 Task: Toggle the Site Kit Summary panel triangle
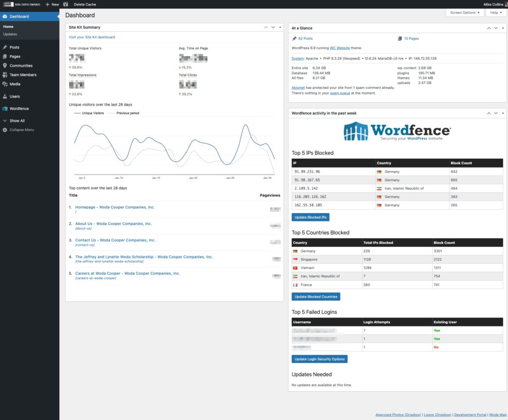pos(280,27)
